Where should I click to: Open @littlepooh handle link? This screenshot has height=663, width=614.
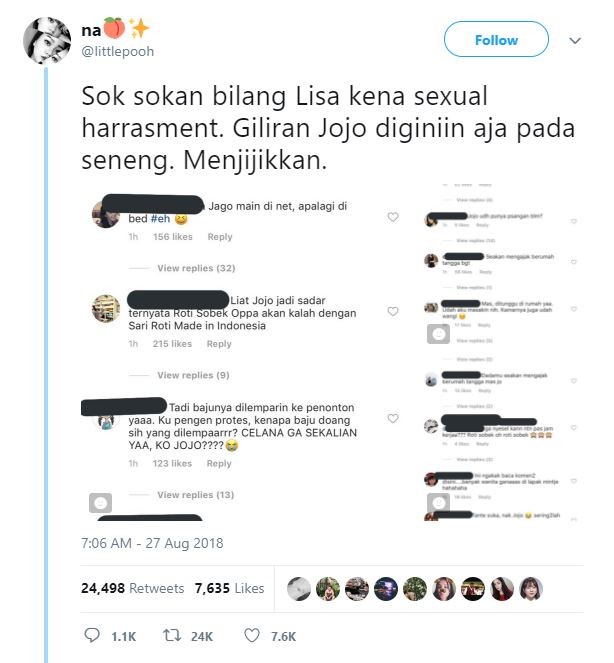tap(118, 52)
